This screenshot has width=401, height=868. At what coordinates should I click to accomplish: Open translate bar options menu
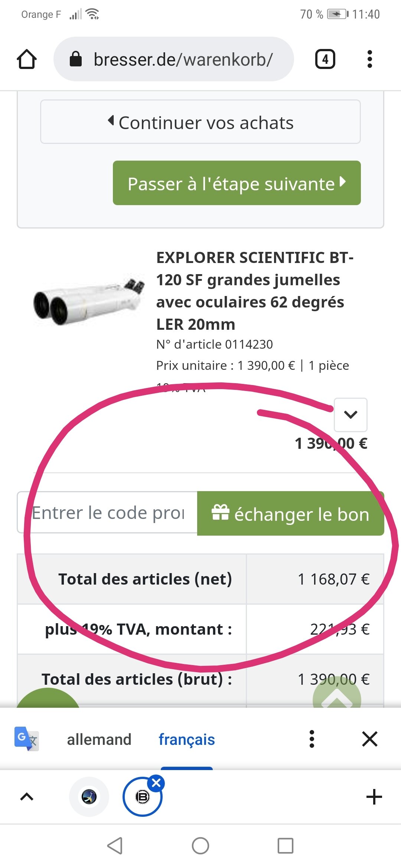coord(312,739)
